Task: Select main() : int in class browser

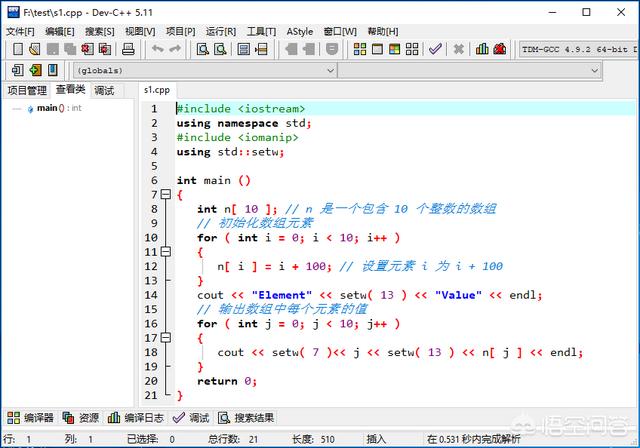Action: tap(59, 108)
